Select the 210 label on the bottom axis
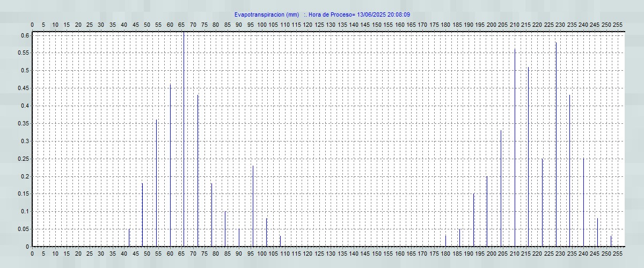 pyautogui.click(x=515, y=254)
